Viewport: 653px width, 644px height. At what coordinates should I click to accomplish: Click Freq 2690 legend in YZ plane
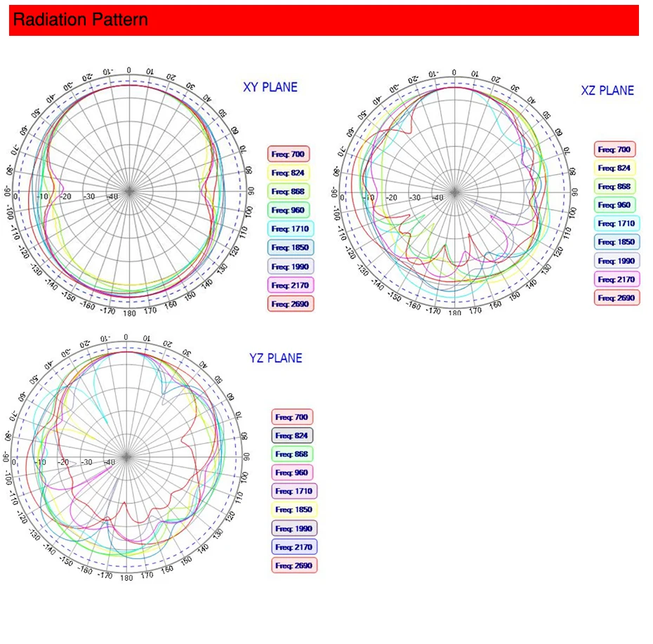tap(294, 565)
